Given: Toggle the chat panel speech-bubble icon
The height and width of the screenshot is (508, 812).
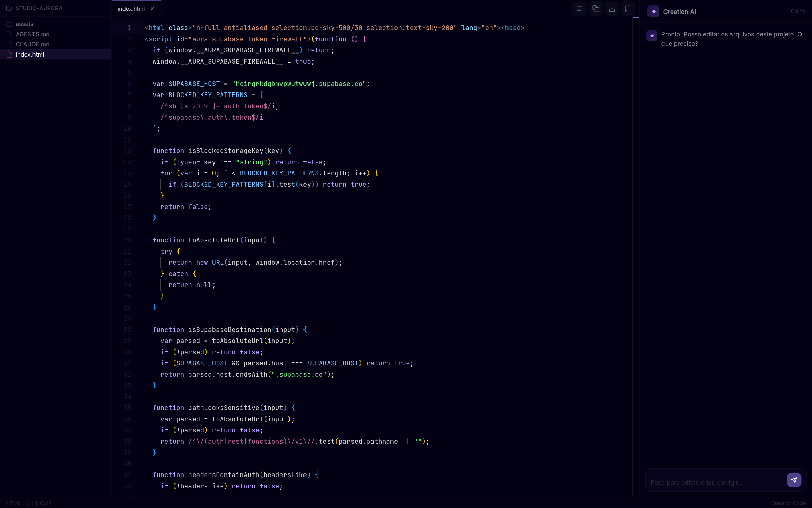Looking at the screenshot, I should point(628,9).
